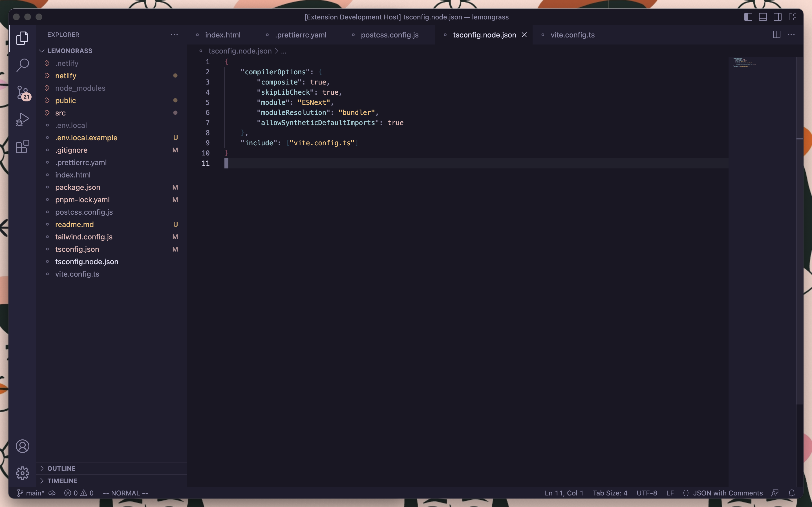The height and width of the screenshot is (507, 812).
Task: Open the Accounts menu icon
Action: (23, 446)
